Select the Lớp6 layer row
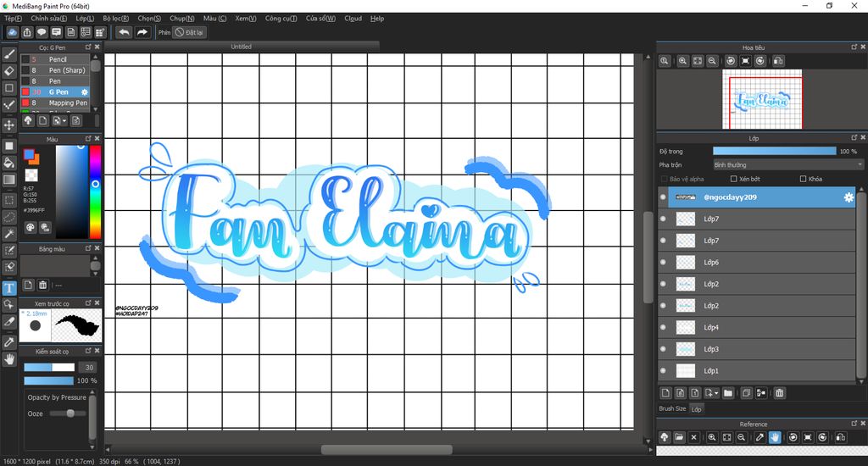This screenshot has width=868, height=466. tap(757, 263)
